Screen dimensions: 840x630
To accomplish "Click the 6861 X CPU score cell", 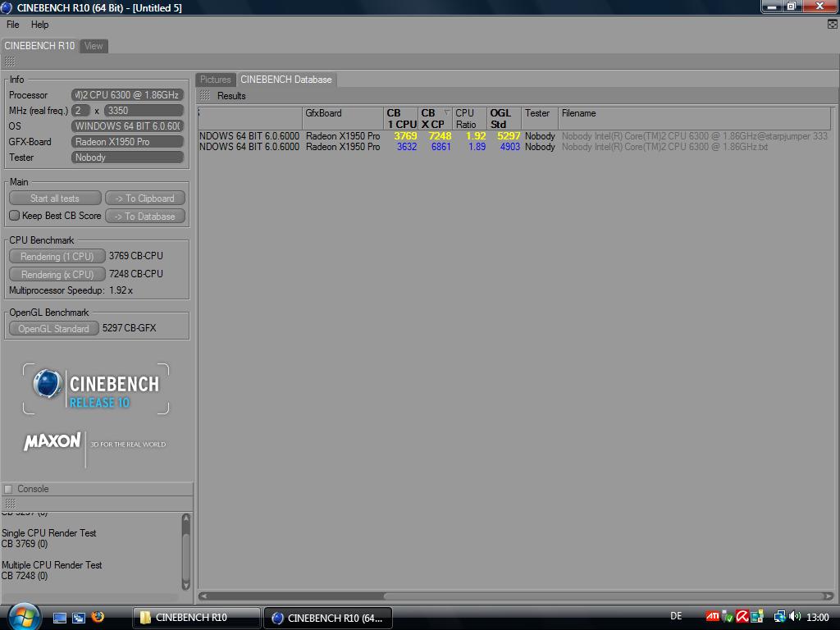I will [x=441, y=147].
